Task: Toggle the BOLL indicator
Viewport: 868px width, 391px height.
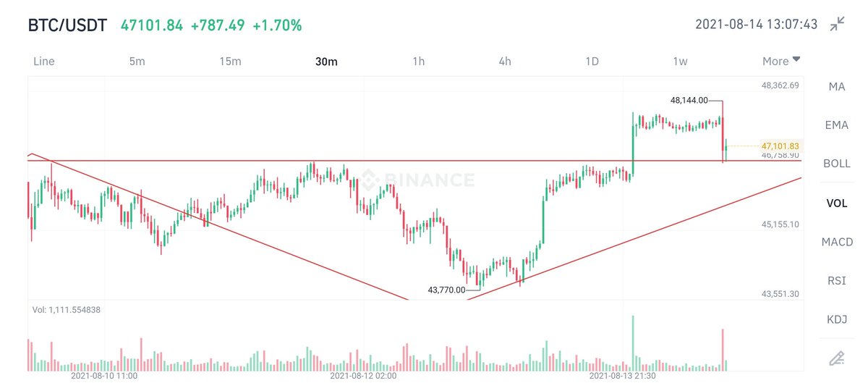Action: click(x=837, y=164)
